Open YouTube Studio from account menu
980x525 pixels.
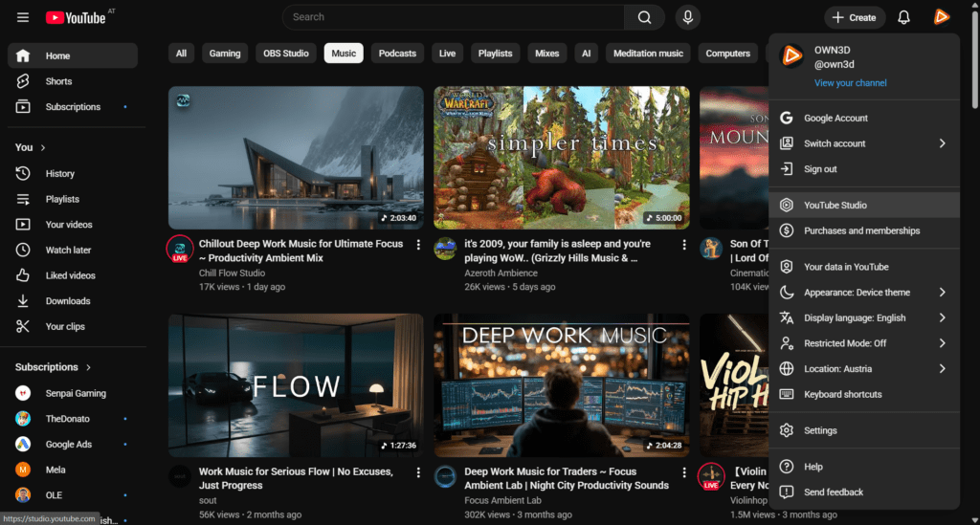[835, 205]
